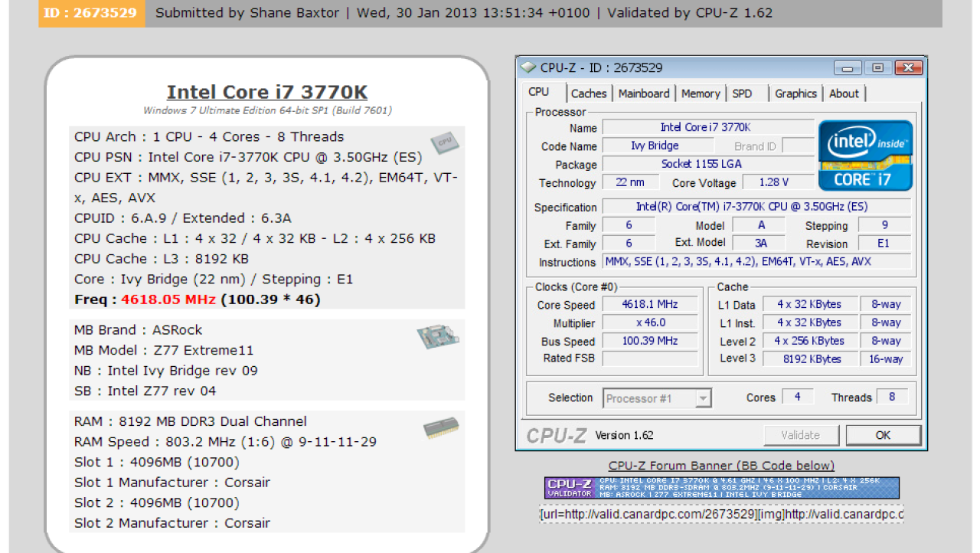Click the Technology value 22 nm
Image resolution: width=980 pixels, height=553 pixels.
629,182
